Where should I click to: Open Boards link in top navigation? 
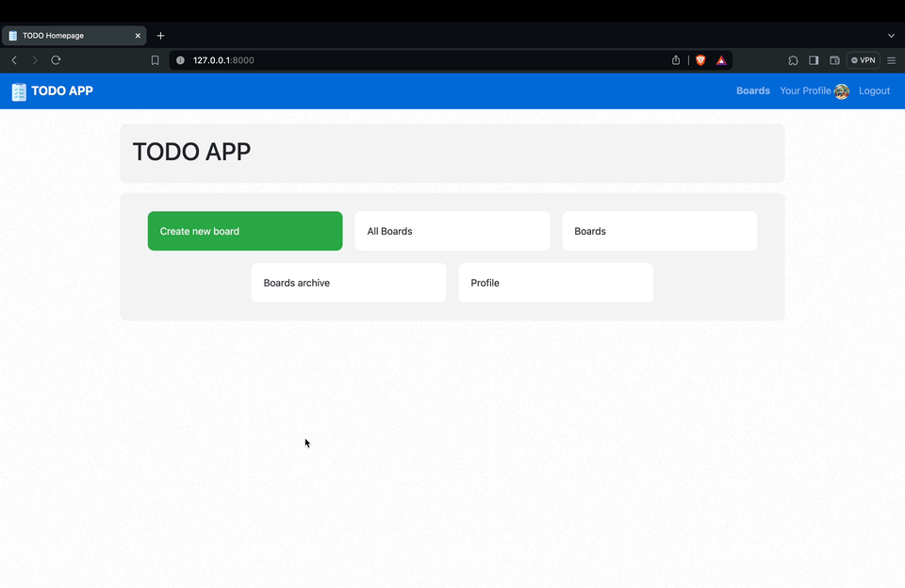[x=753, y=90]
